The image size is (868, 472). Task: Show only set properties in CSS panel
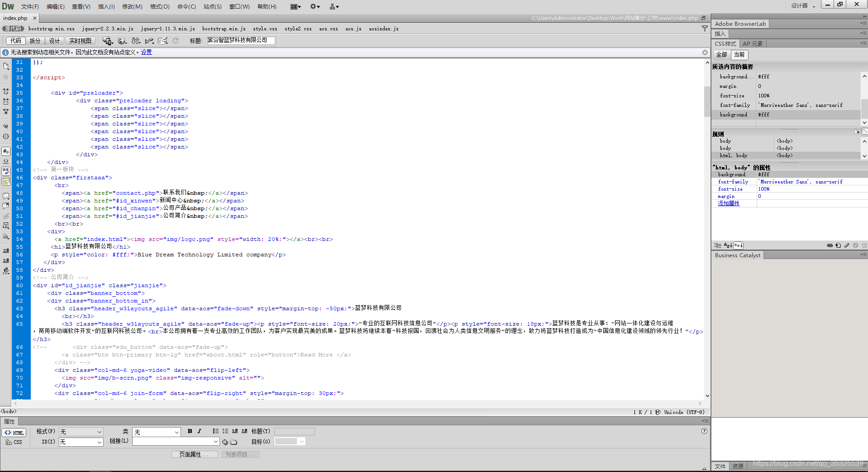coord(738,245)
